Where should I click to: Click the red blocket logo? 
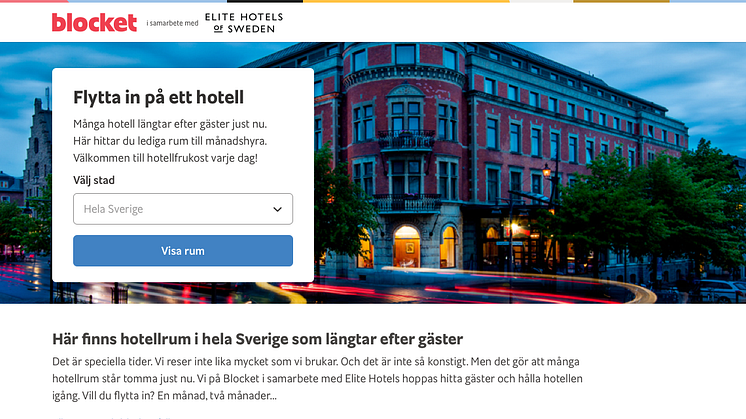pos(94,22)
